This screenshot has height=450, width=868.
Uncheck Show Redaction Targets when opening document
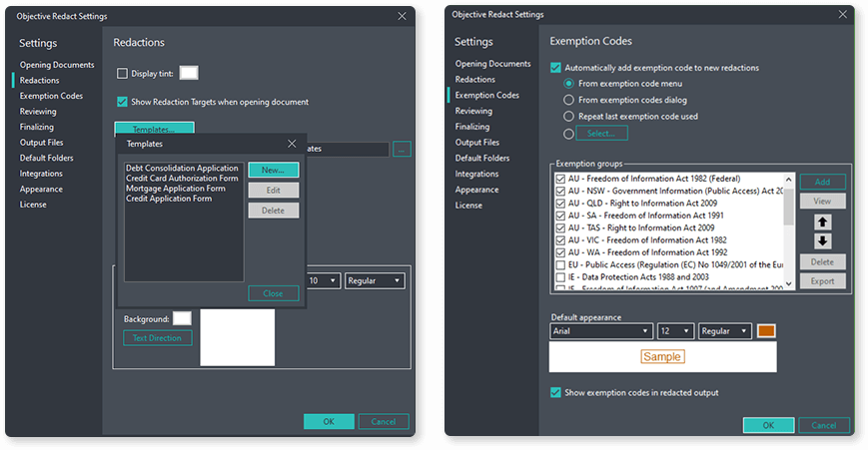(x=123, y=102)
